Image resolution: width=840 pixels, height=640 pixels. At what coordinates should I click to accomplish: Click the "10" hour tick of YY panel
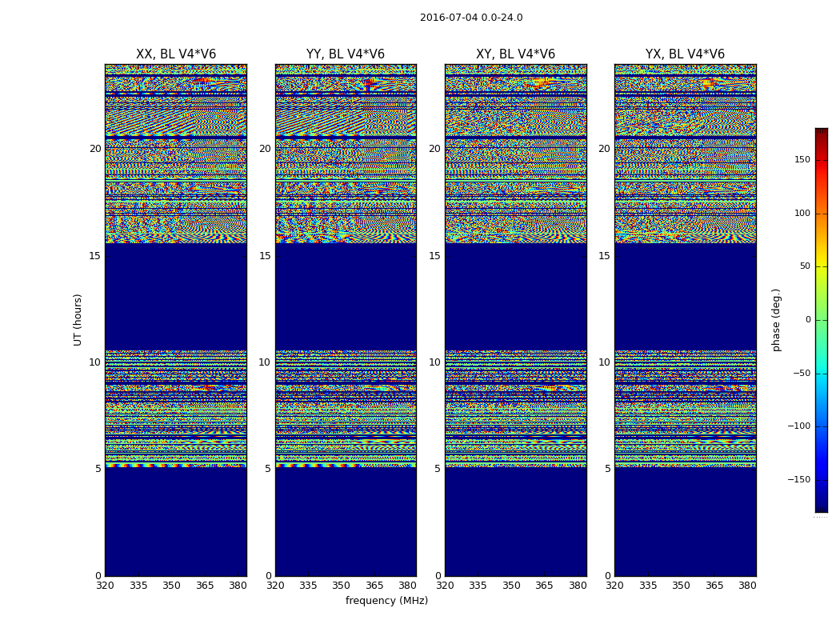pos(265,362)
